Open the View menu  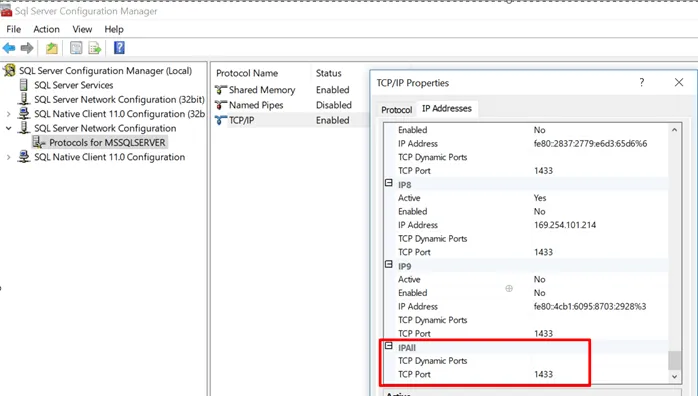pyautogui.click(x=82, y=29)
